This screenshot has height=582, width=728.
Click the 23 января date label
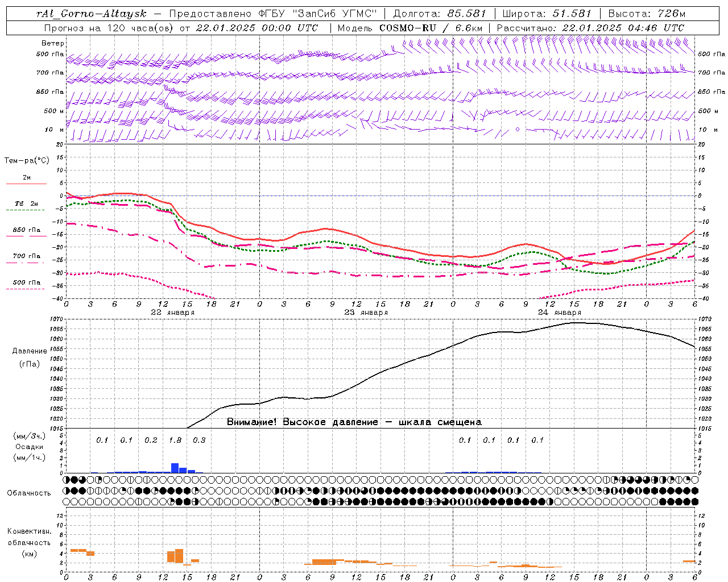click(x=366, y=313)
